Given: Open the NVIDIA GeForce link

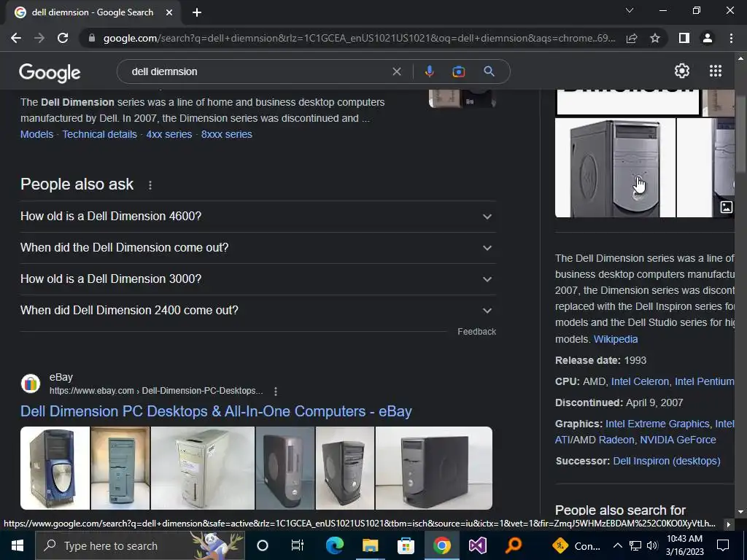Looking at the screenshot, I should tap(678, 440).
